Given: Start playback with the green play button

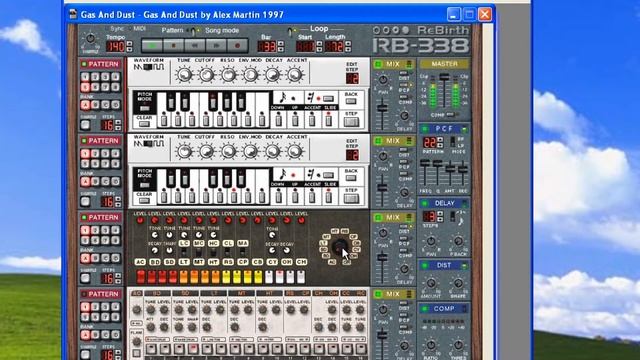Looking at the screenshot, I should point(152,46).
